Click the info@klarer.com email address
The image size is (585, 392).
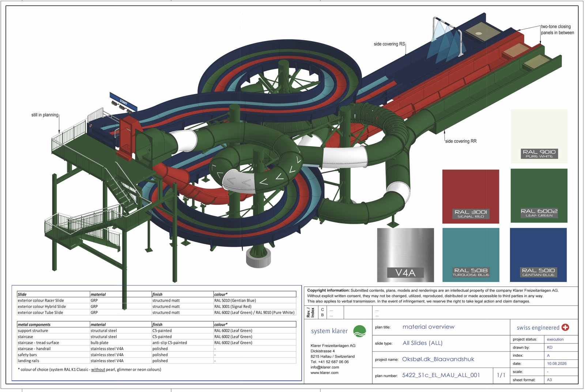pyautogui.click(x=325, y=367)
